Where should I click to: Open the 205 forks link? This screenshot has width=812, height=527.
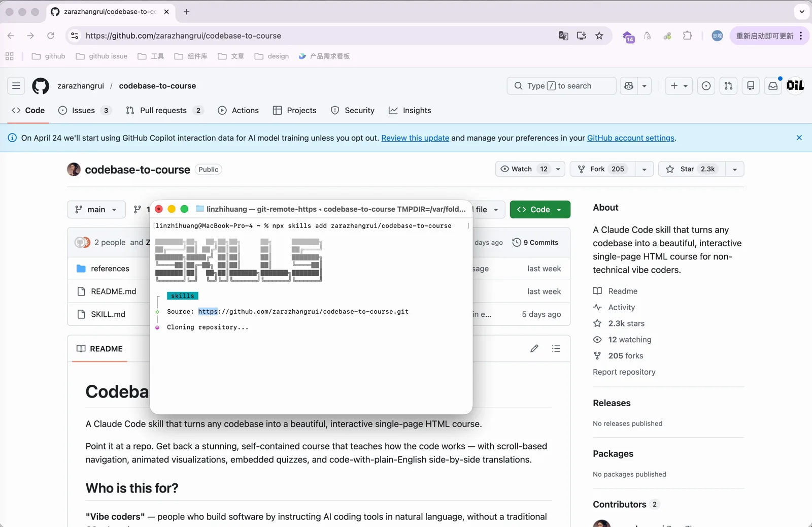point(618,356)
